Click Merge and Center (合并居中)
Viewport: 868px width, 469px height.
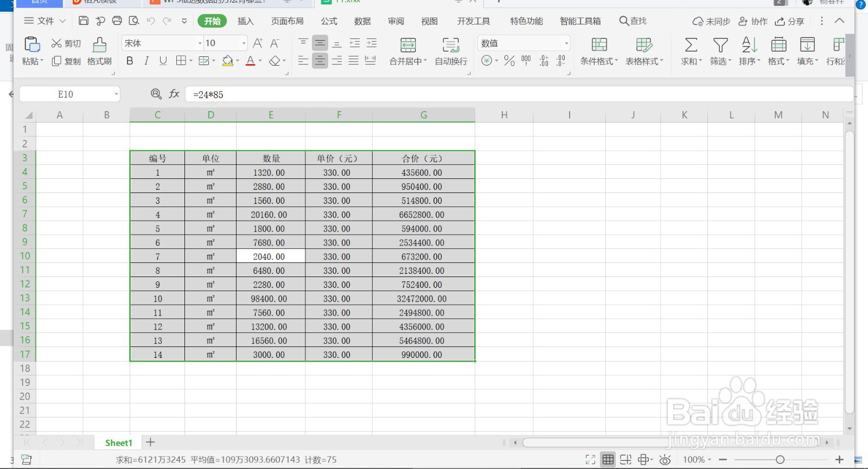[x=408, y=52]
